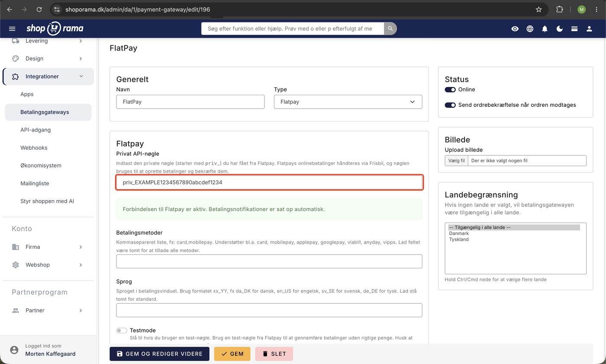Screen dimensions: 606x364
Task: Click the Webshop gear icon
Action: [16, 264]
